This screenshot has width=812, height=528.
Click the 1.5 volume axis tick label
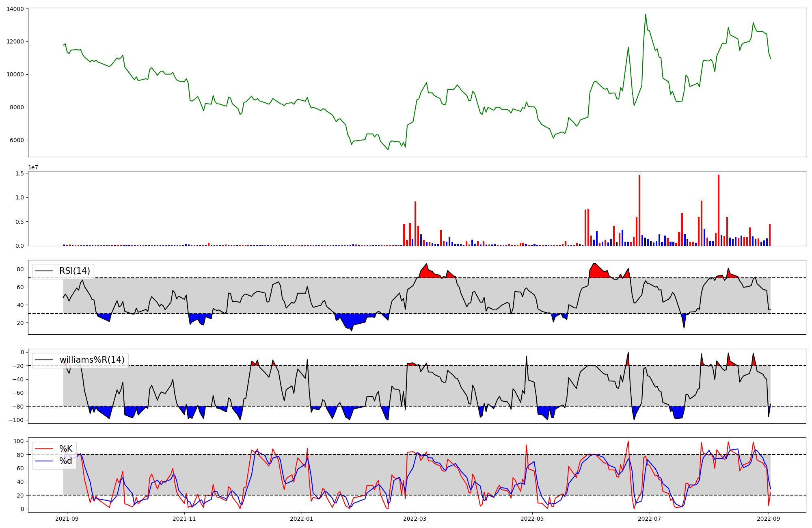pyautogui.click(x=20, y=174)
